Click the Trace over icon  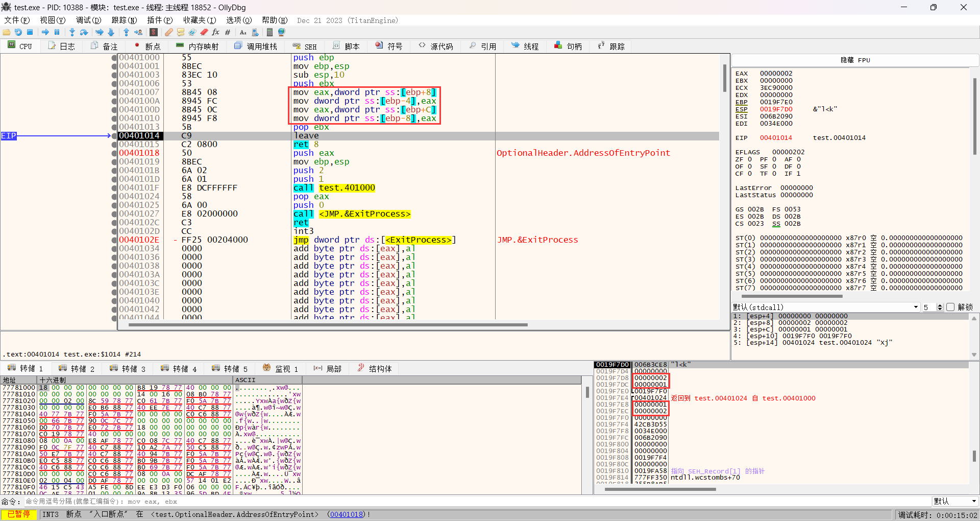(111, 32)
